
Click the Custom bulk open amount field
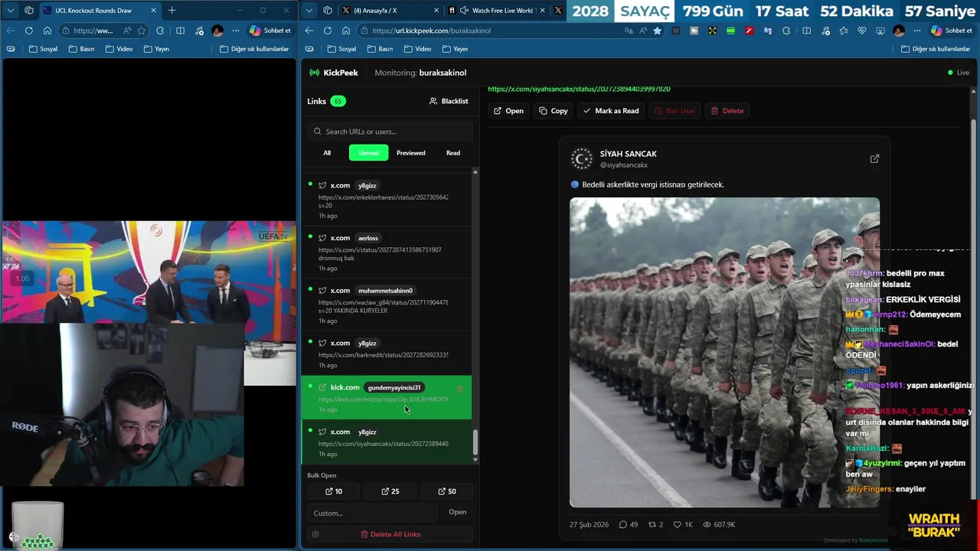372,513
